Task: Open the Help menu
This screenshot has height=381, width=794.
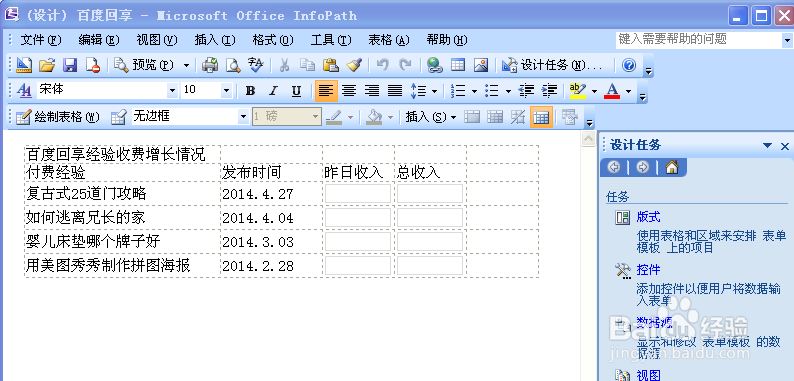Action: (447, 40)
